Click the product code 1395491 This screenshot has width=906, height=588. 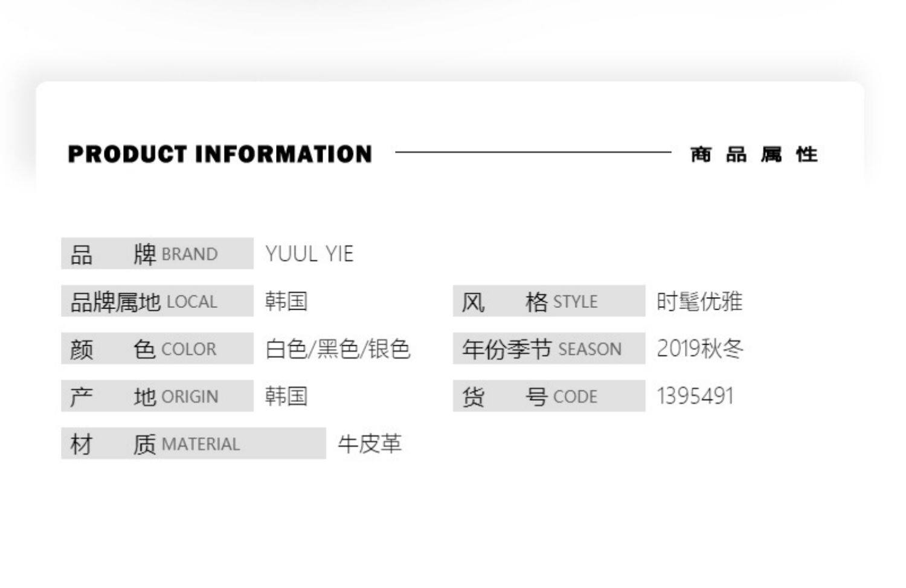695,397
